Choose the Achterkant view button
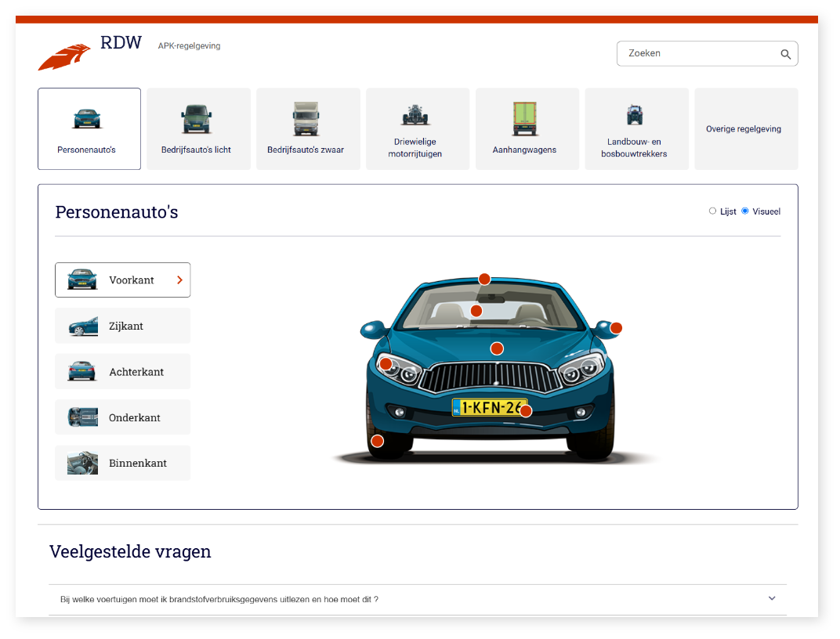 (123, 371)
